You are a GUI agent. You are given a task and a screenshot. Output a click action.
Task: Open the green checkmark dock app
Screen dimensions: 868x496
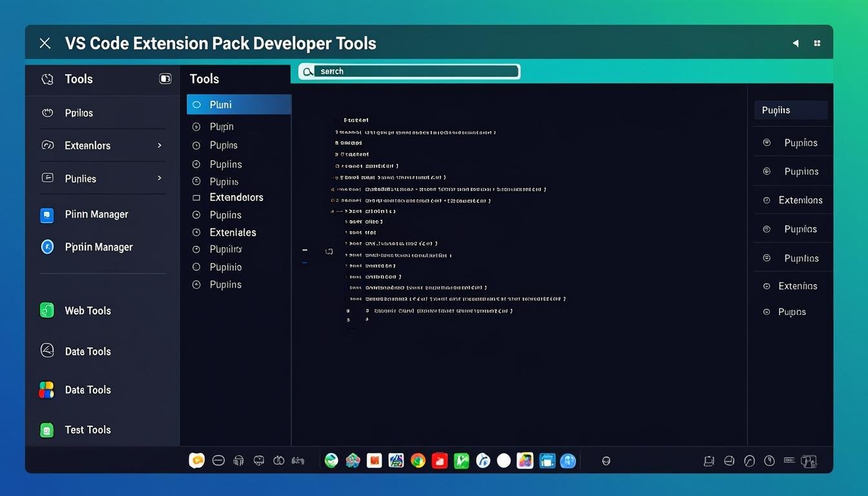pos(461,460)
